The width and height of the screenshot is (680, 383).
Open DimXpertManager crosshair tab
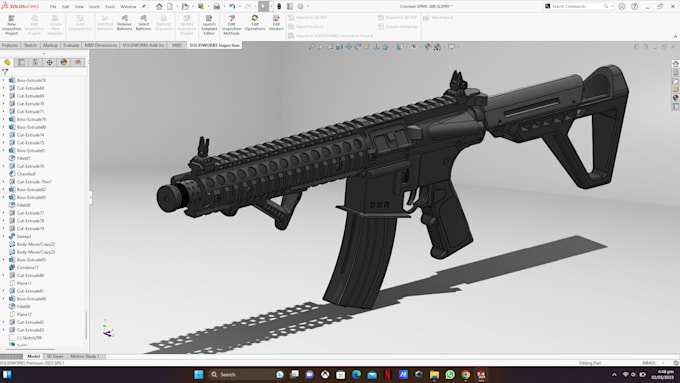pos(49,62)
